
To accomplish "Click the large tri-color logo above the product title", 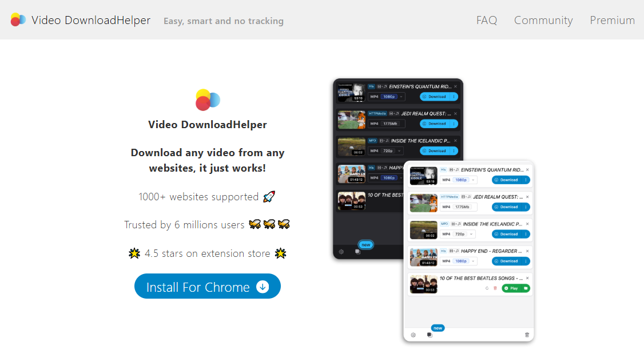I will coord(208,100).
